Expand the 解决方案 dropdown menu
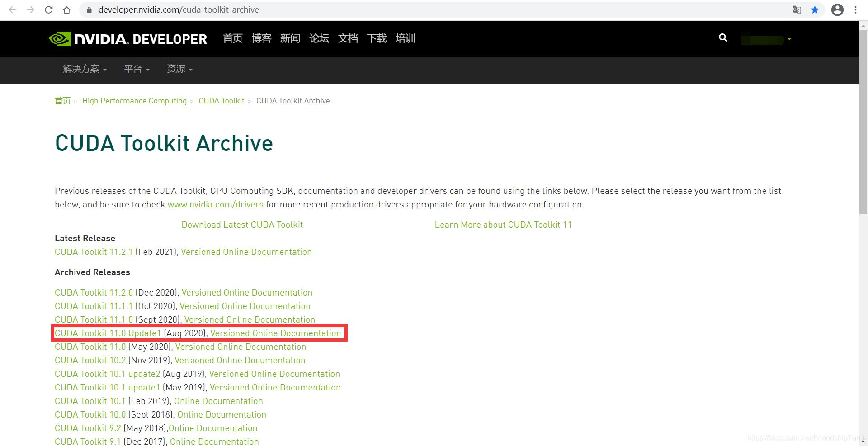Screen dimensions: 868x446 (85, 69)
